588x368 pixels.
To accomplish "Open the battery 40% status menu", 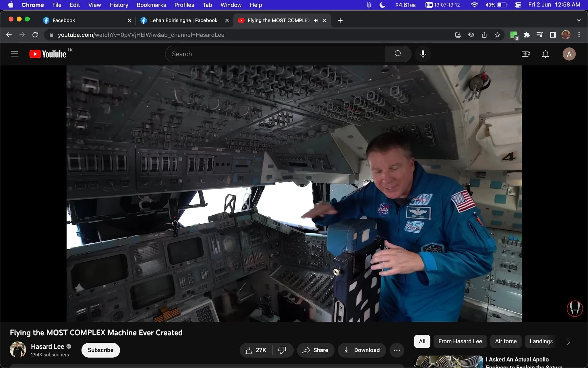I will click(496, 5).
